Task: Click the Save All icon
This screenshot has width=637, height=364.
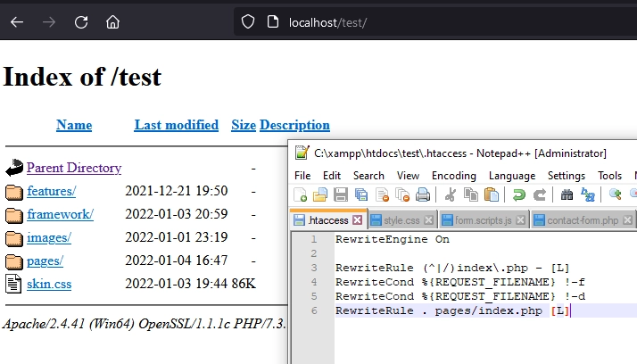Action: (x=360, y=195)
